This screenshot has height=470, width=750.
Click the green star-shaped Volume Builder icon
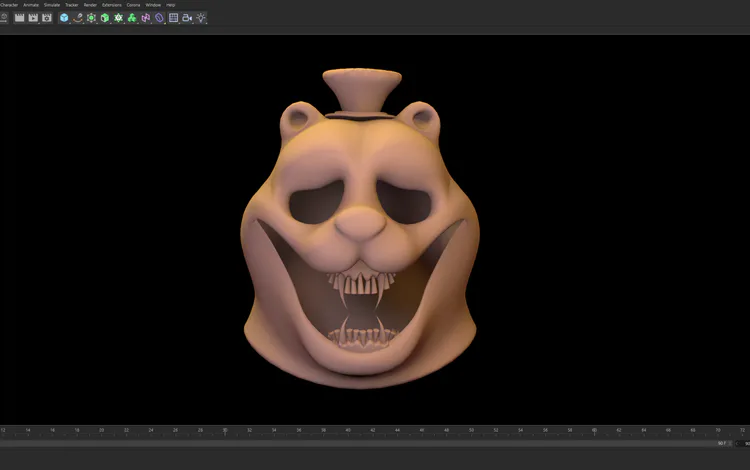click(x=118, y=18)
